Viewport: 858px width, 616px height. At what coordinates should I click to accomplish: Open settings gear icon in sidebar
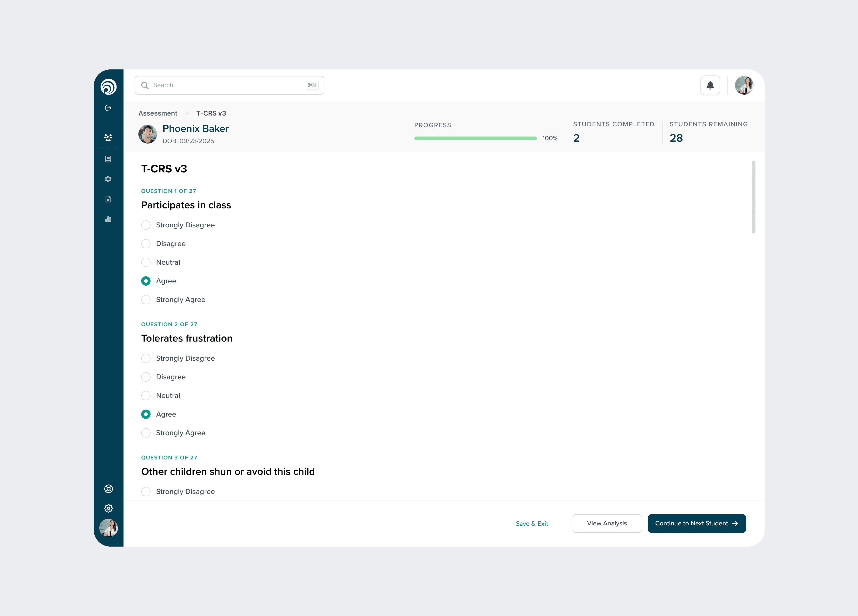coord(109,508)
